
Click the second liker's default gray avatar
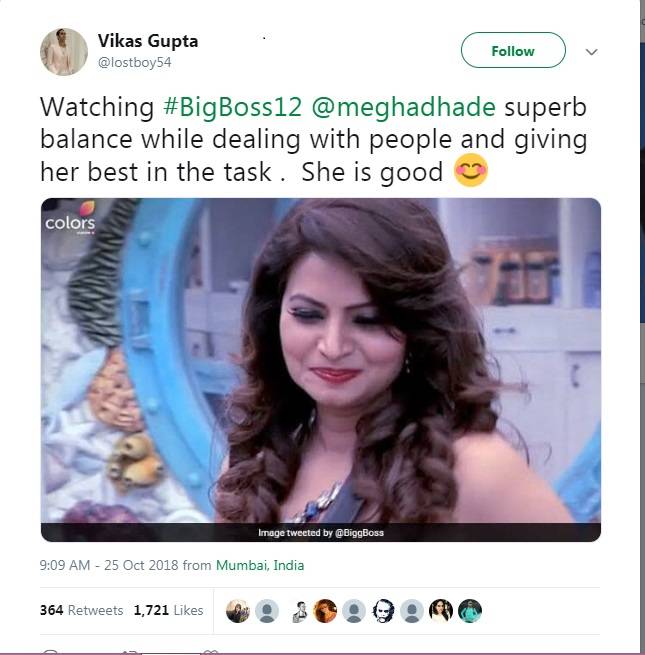point(267,610)
